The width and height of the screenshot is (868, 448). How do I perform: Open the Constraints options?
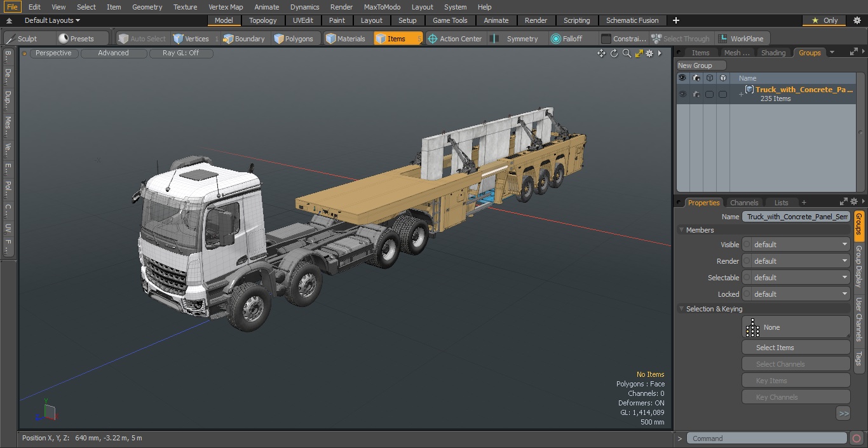(623, 39)
